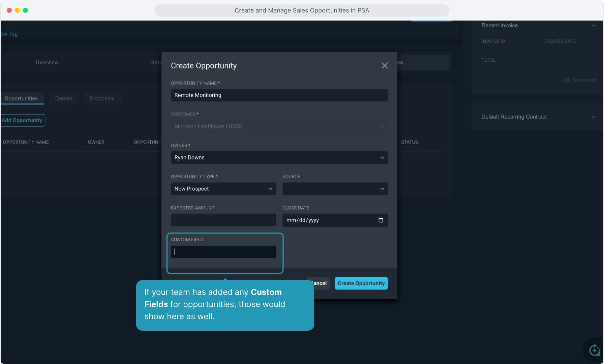Close the Create Opportunity dialog
Viewport: 604px width, 364px height.
(385, 66)
